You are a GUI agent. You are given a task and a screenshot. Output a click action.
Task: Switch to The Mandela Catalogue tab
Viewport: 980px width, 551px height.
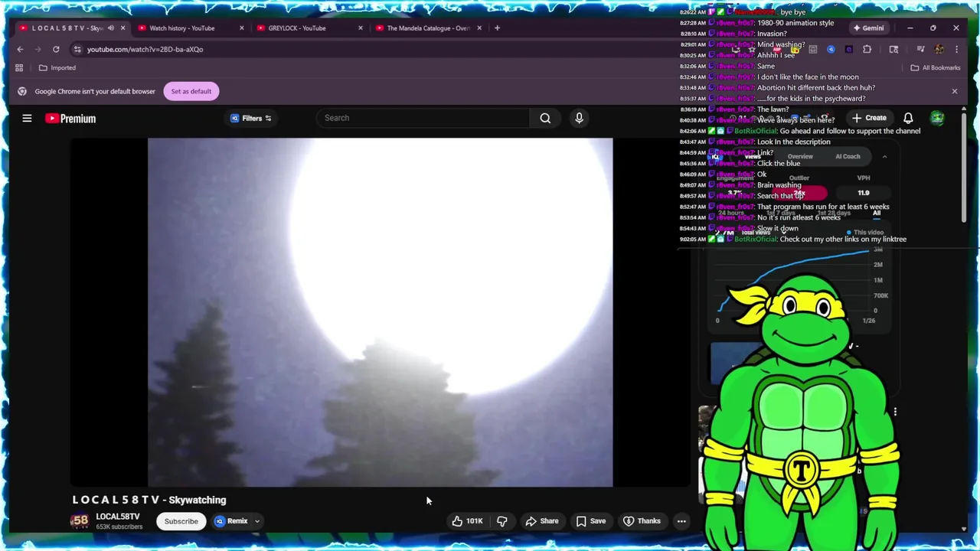[x=428, y=28]
